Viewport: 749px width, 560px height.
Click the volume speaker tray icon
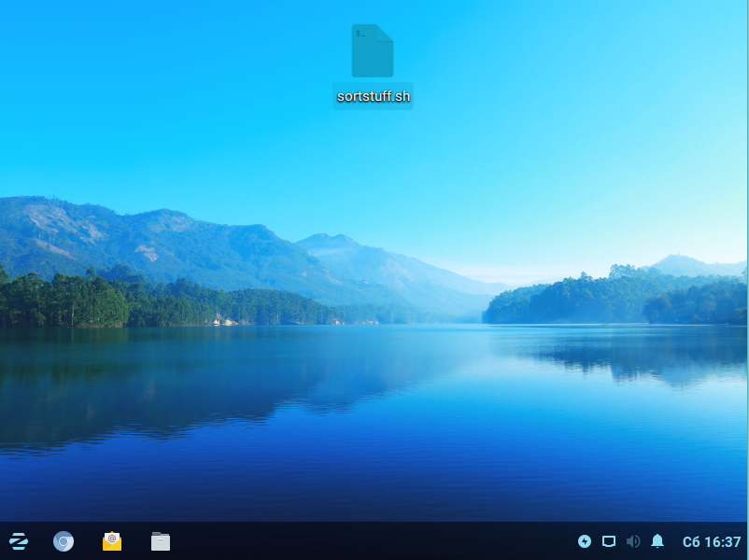coord(633,541)
